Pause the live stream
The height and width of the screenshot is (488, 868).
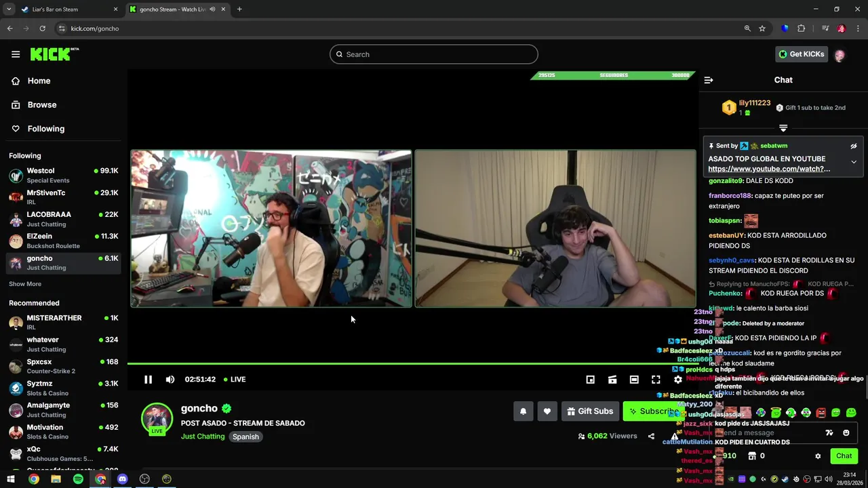[x=148, y=380]
